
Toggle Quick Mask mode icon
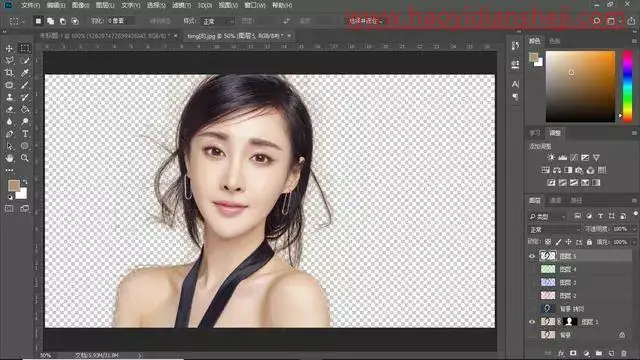(9, 209)
